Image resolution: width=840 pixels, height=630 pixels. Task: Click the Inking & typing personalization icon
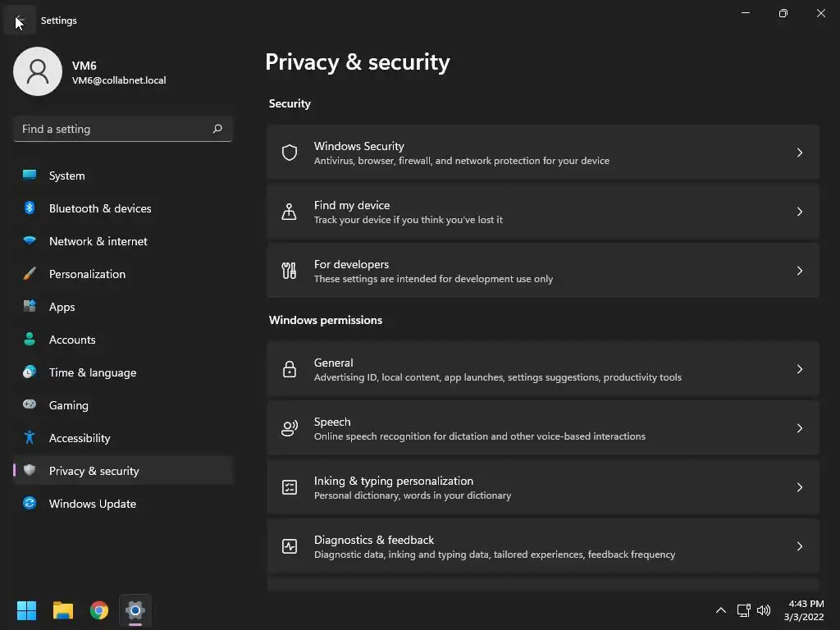point(290,487)
